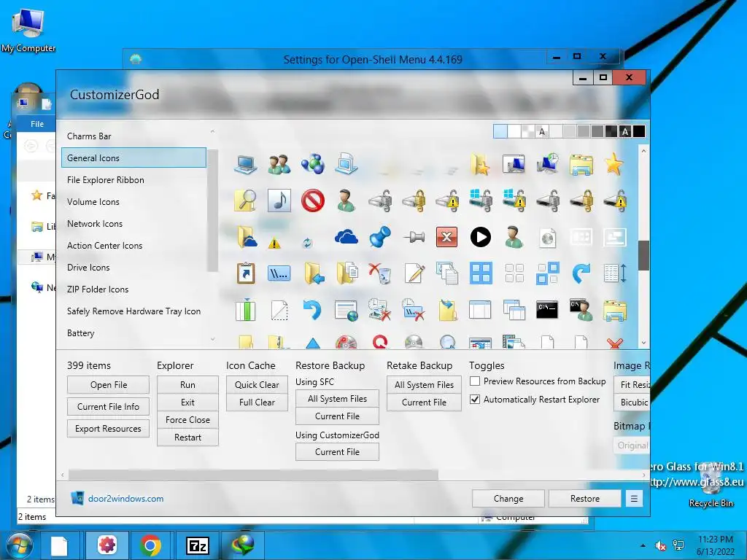Image resolution: width=747 pixels, height=560 pixels.
Task: Choose the blue curved redo arrow icon
Action: (x=581, y=273)
